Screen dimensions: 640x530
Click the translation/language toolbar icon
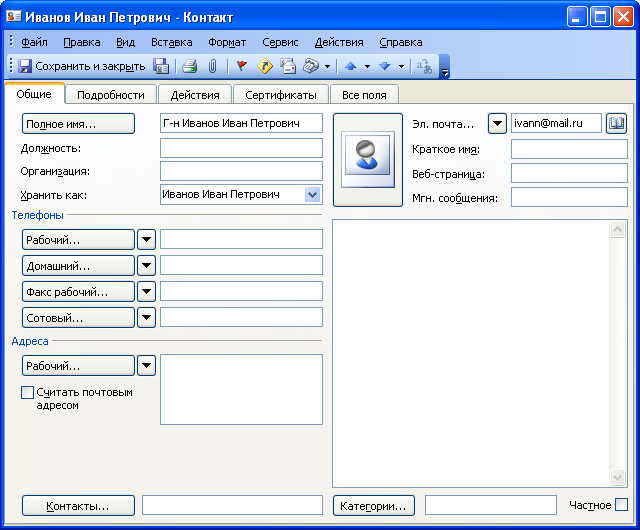pyautogui.click(x=424, y=66)
